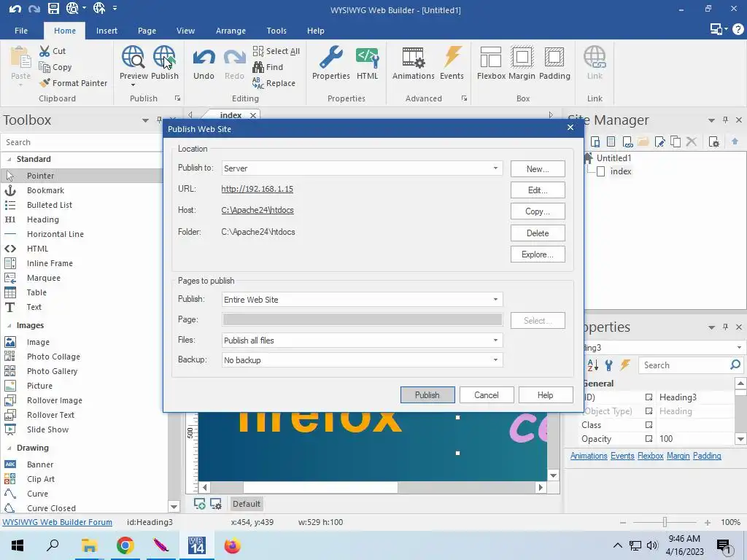The image size is (747, 560).
Task: Open the WYSIWYG Web Builder Forum link
Action: [x=57, y=522]
